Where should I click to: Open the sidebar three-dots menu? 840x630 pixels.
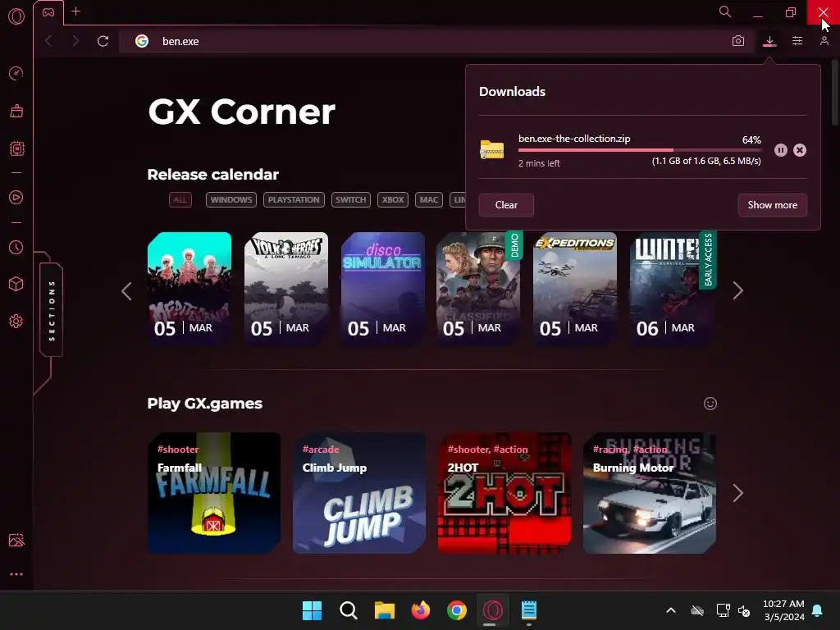[x=16, y=573]
